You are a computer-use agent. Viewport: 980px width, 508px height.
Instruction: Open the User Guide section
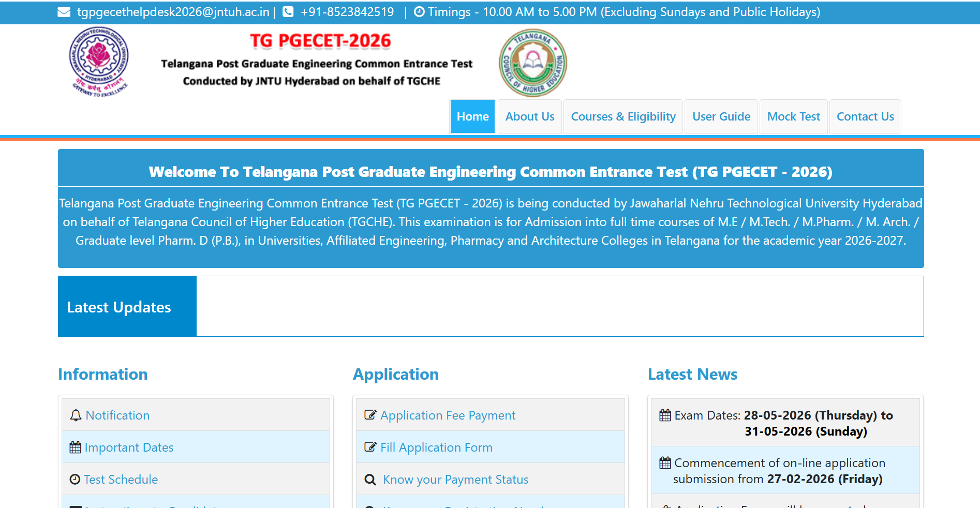click(721, 116)
